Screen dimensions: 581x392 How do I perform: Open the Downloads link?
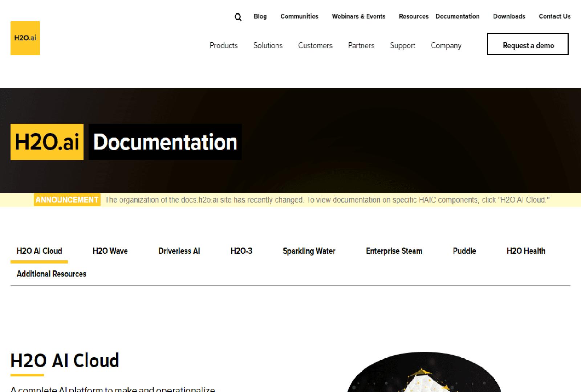tap(509, 16)
